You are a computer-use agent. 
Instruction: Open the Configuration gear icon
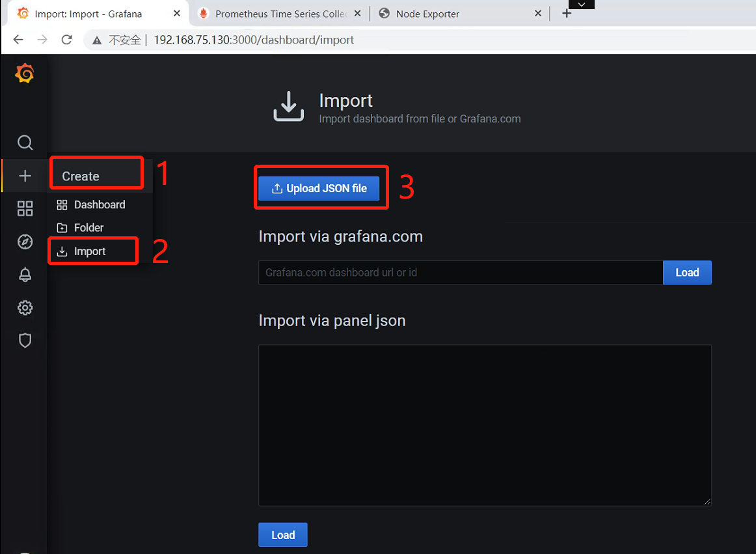click(25, 308)
